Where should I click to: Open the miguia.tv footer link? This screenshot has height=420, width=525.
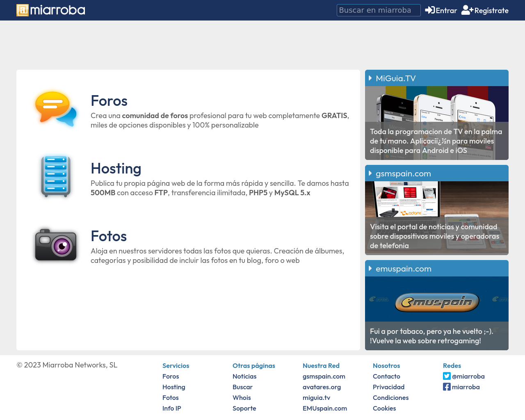tap(317, 397)
